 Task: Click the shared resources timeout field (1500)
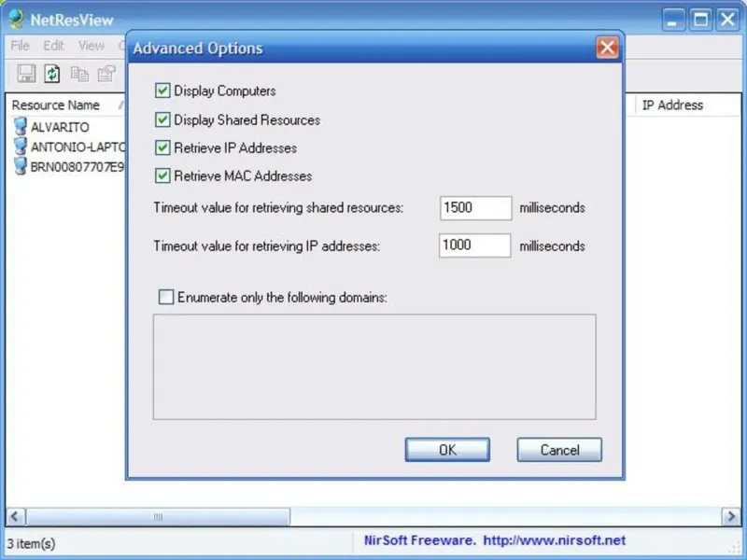(476, 208)
